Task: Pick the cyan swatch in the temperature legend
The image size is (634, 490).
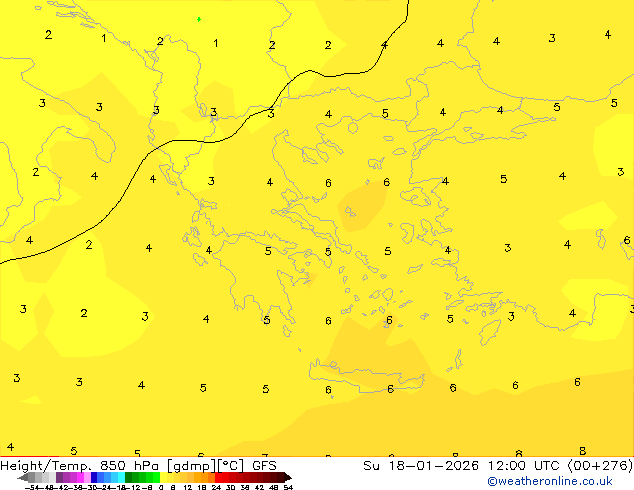Action: point(121,477)
